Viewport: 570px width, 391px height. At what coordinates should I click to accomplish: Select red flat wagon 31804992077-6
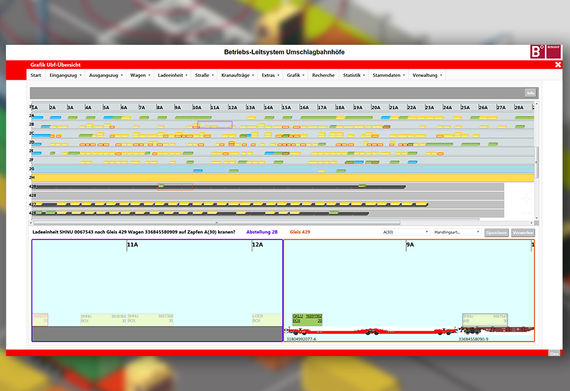(x=370, y=331)
